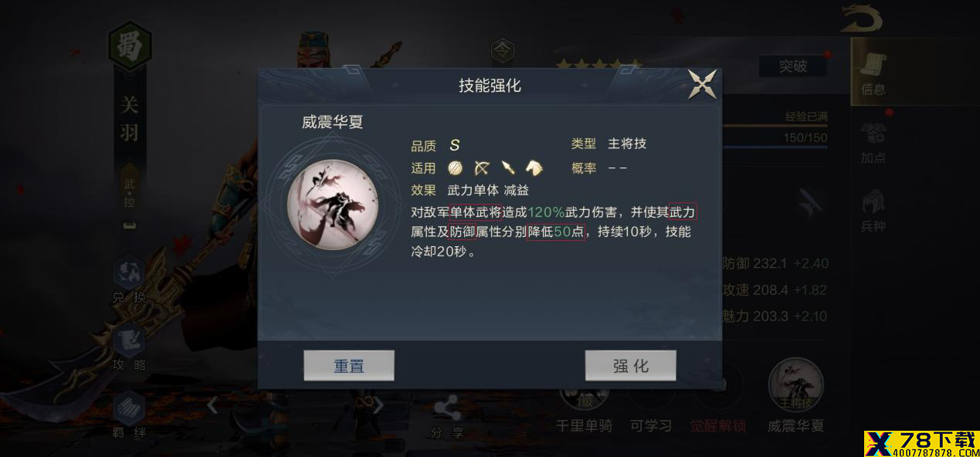Open the 羁绊 icon
Image resolution: width=980 pixels, height=457 pixels.
129,415
